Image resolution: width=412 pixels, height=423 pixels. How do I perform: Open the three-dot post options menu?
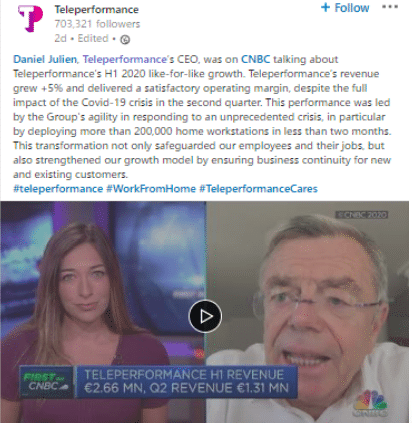(x=390, y=7)
